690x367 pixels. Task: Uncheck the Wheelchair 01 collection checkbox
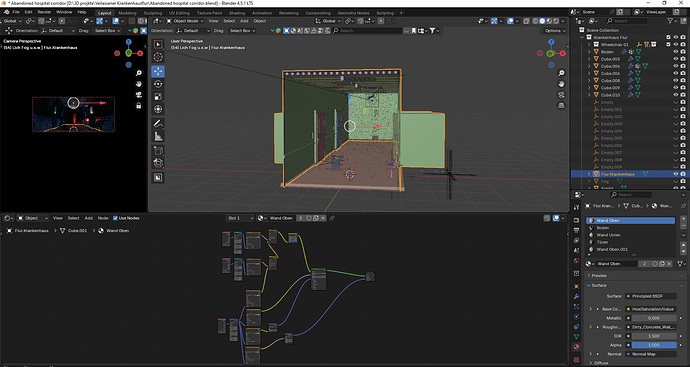click(x=668, y=44)
